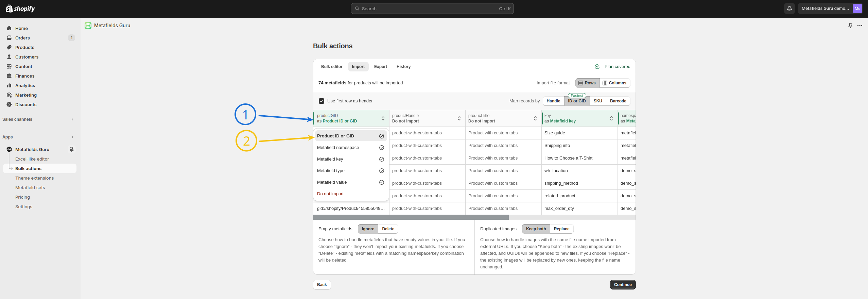
Task: Choose Do not import option in list
Action: coord(351,194)
